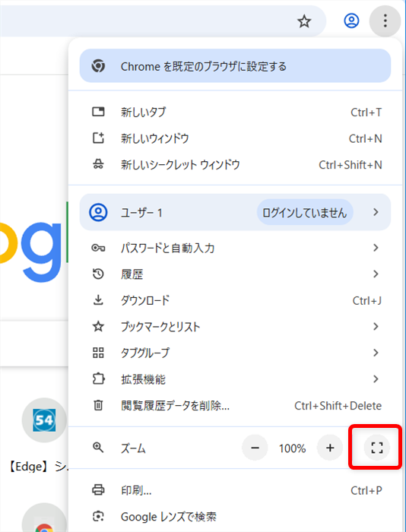Select 閲覧履歴データを削除... entry

tap(235, 405)
